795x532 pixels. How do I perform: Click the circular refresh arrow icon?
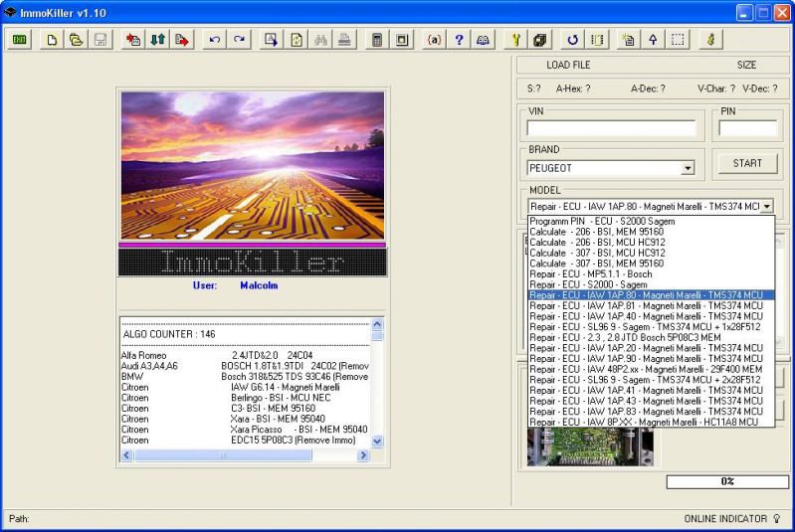pos(573,40)
